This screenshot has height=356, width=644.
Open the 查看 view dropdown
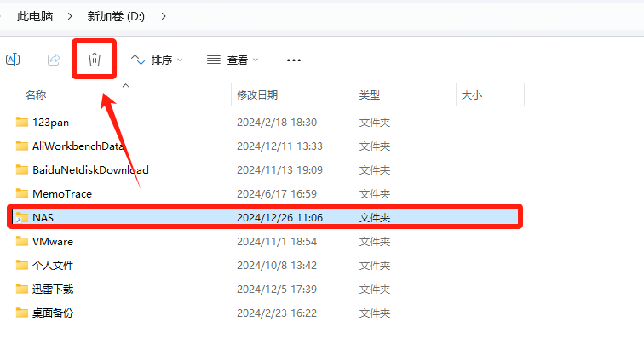(x=233, y=60)
